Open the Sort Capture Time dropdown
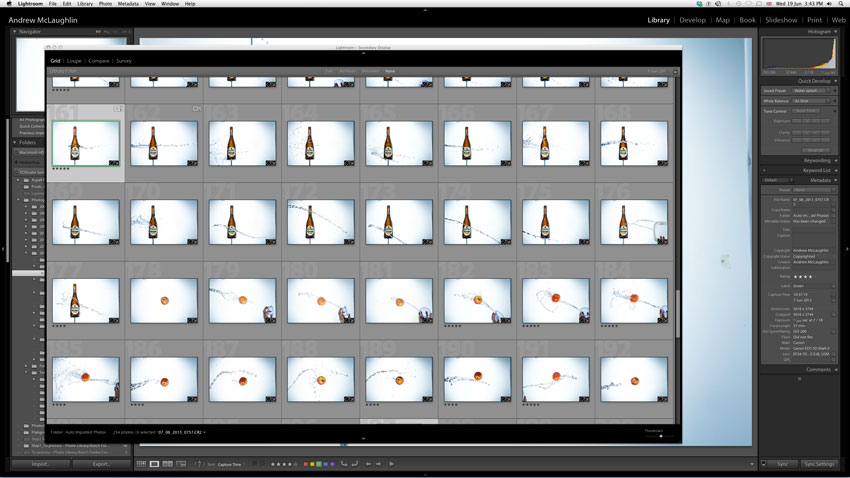The image size is (850, 478). pos(229,464)
